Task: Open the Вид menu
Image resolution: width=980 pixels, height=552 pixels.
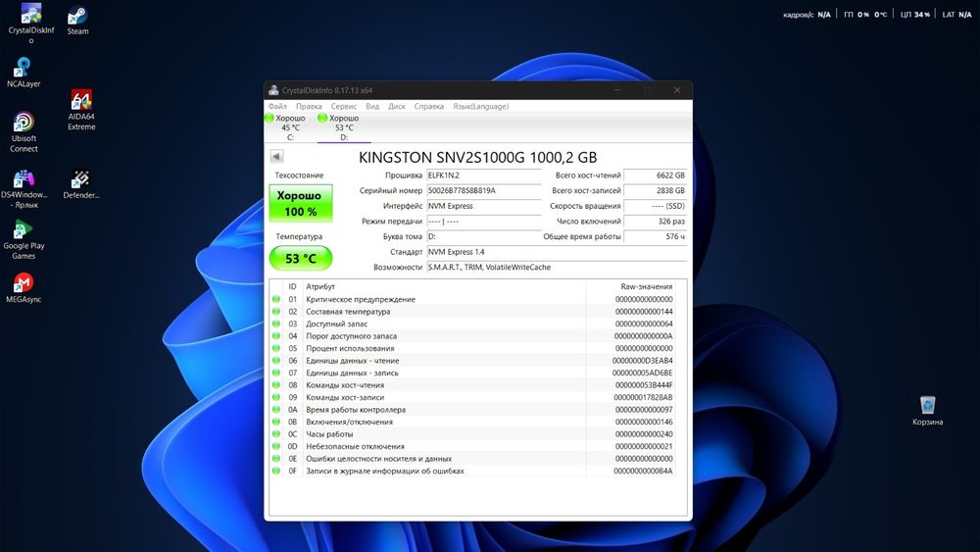Action: pos(372,106)
